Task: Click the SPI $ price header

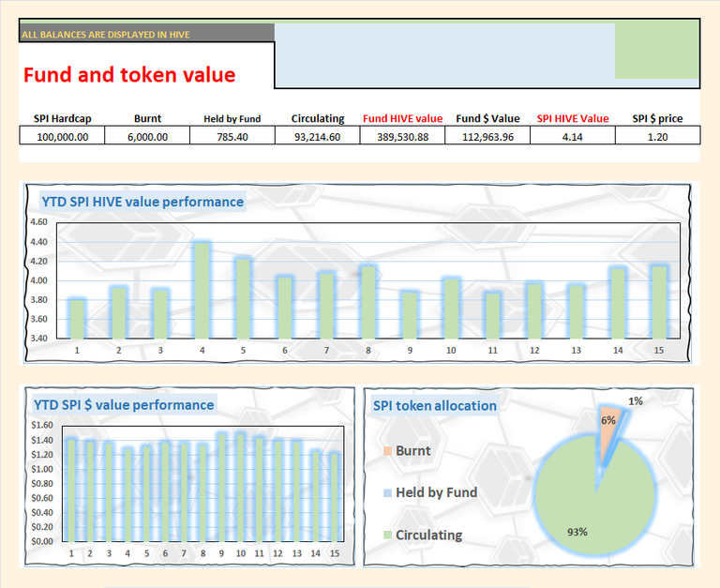Action: click(x=657, y=118)
